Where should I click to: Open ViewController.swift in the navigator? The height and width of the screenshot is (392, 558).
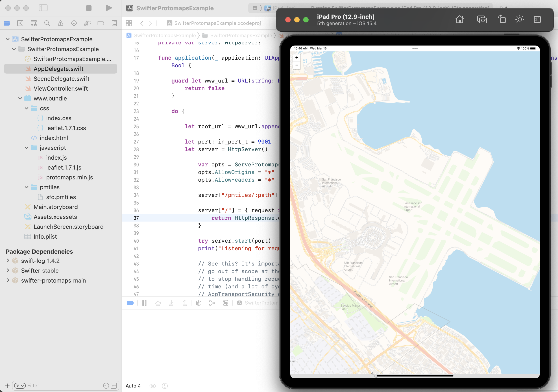pos(61,88)
